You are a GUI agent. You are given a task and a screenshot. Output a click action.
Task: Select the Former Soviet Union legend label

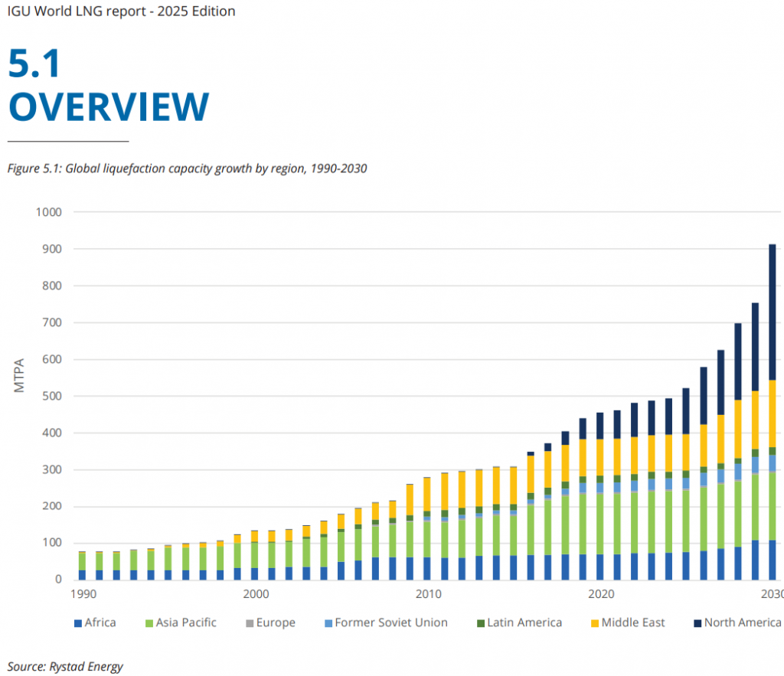pyautogui.click(x=390, y=622)
